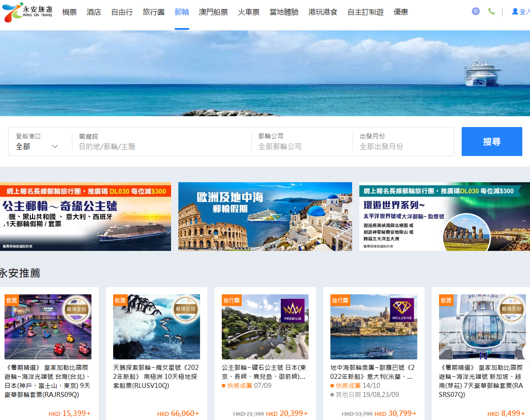Click the price HKD 66,060+
530x420 pixels.
178,414
